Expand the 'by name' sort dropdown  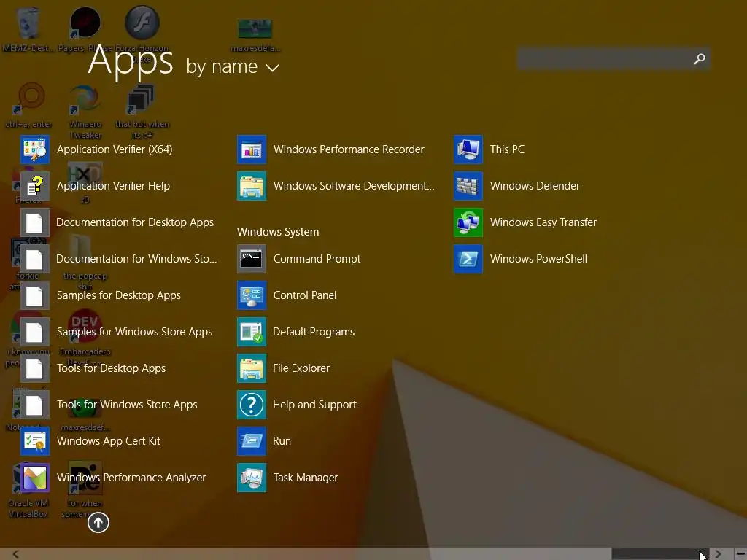click(x=233, y=66)
